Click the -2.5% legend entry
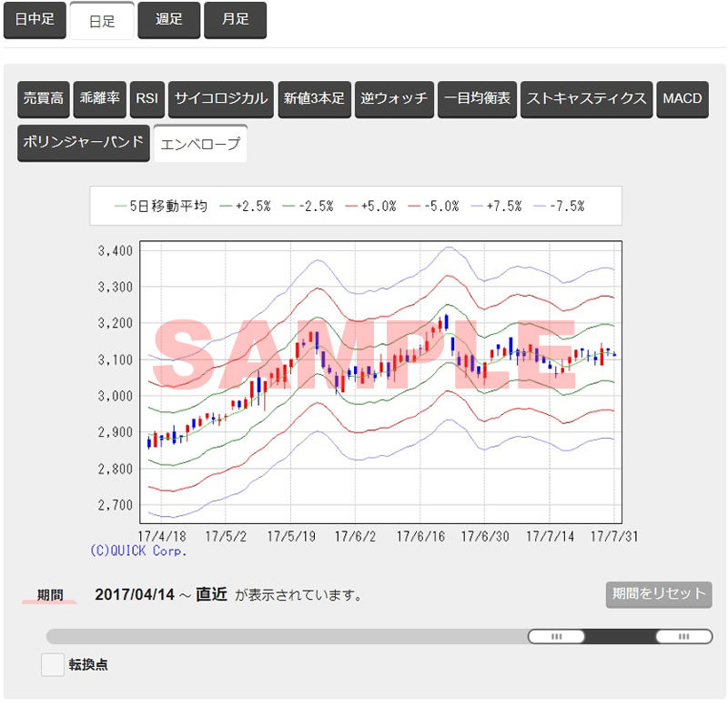 click(308, 207)
